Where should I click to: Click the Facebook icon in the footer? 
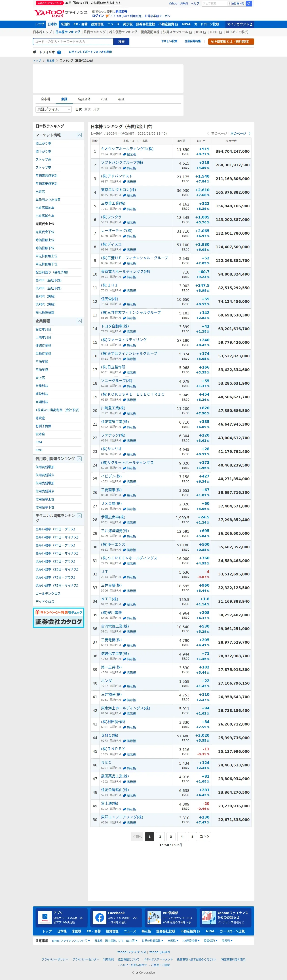[100, 917]
